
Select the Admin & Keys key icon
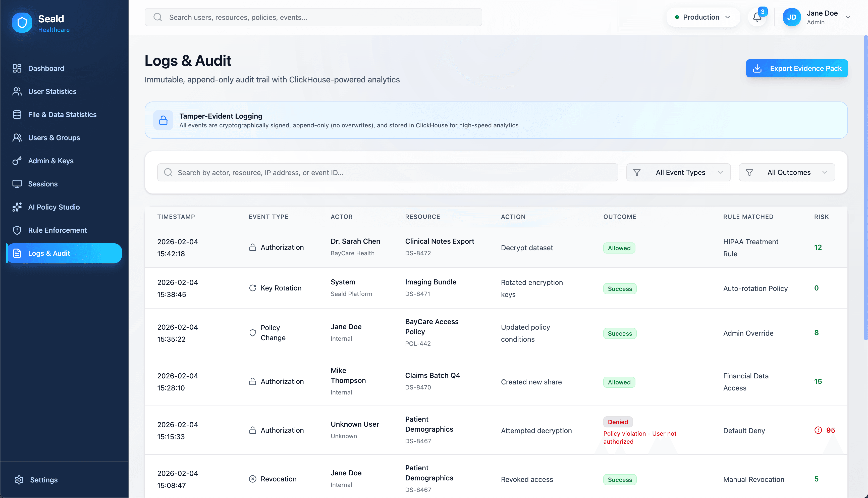(17, 161)
